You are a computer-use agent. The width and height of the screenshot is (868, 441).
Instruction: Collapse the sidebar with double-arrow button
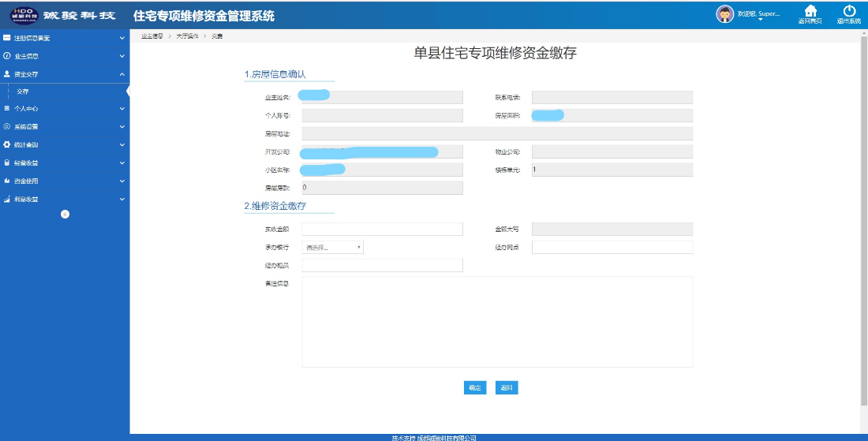point(65,215)
